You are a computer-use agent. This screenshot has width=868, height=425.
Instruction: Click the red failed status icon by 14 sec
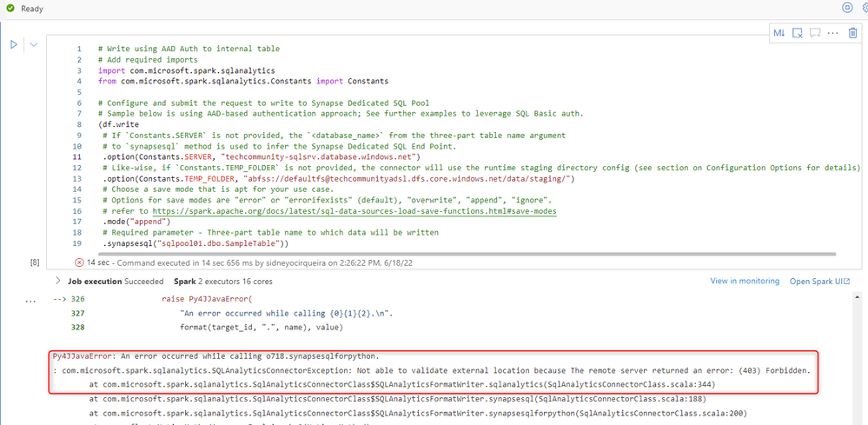(79, 262)
